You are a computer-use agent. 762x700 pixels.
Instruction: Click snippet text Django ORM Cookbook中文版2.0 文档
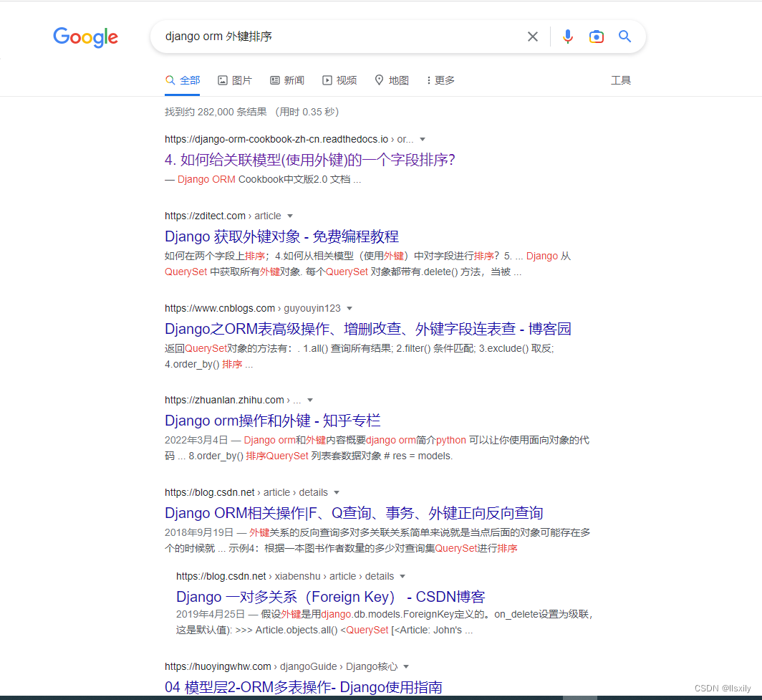click(264, 179)
